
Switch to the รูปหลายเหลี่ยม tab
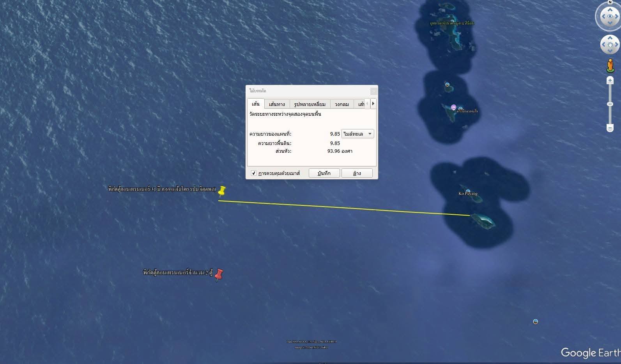pyautogui.click(x=310, y=104)
